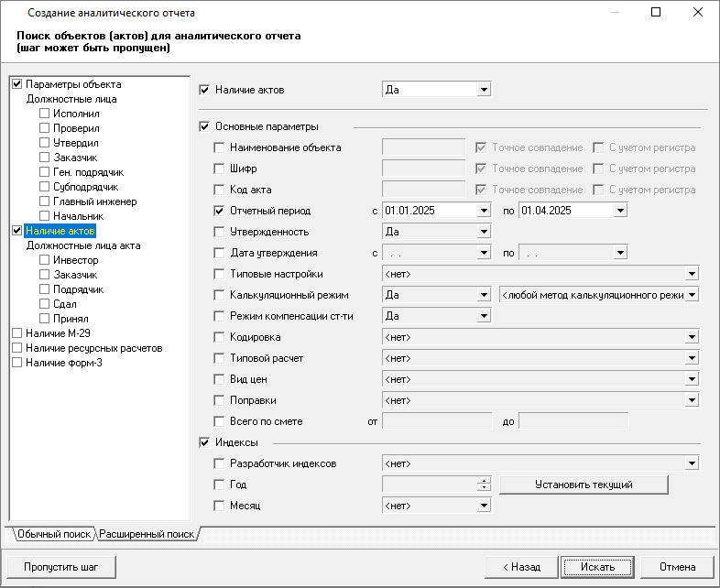Viewport: 720px width, 588px height.
Task: Check the 'Наименование объекта' checkbox
Action: (x=219, y=147)
